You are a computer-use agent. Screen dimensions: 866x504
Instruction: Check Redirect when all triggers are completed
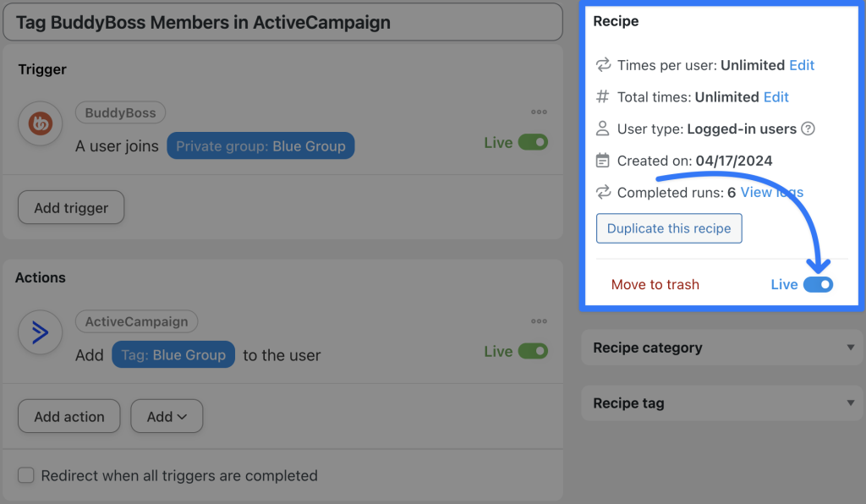pyautogui.click(x=25, y=475)
